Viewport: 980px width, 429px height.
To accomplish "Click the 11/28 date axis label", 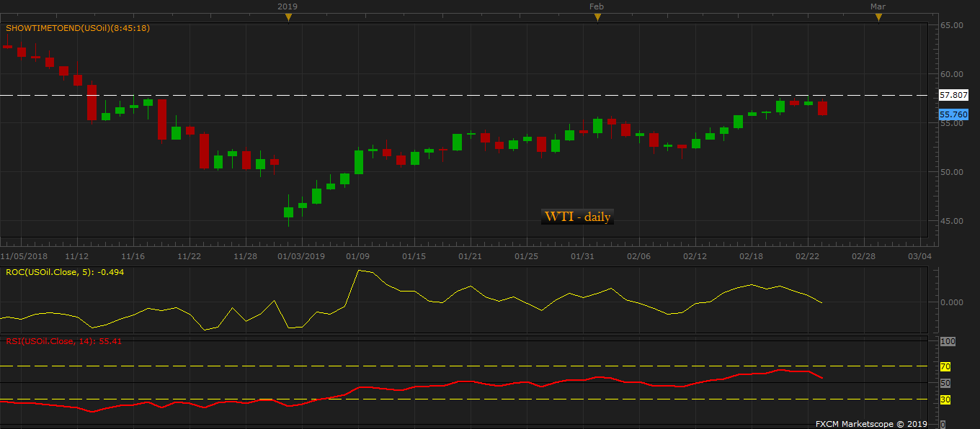I will click(246, 256).
